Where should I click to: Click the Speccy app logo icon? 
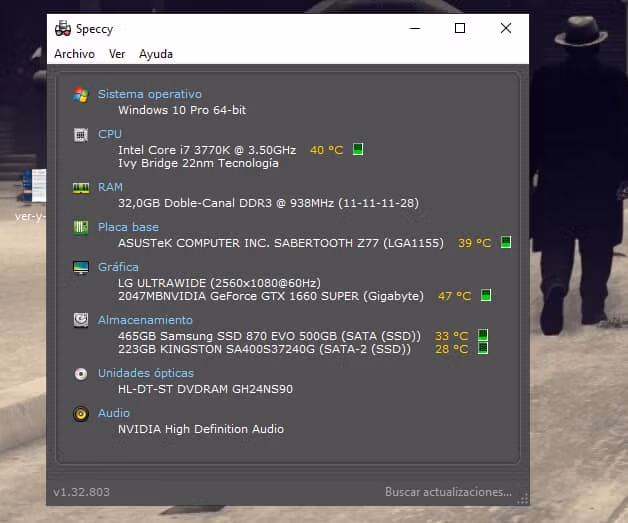coord(62,28)
